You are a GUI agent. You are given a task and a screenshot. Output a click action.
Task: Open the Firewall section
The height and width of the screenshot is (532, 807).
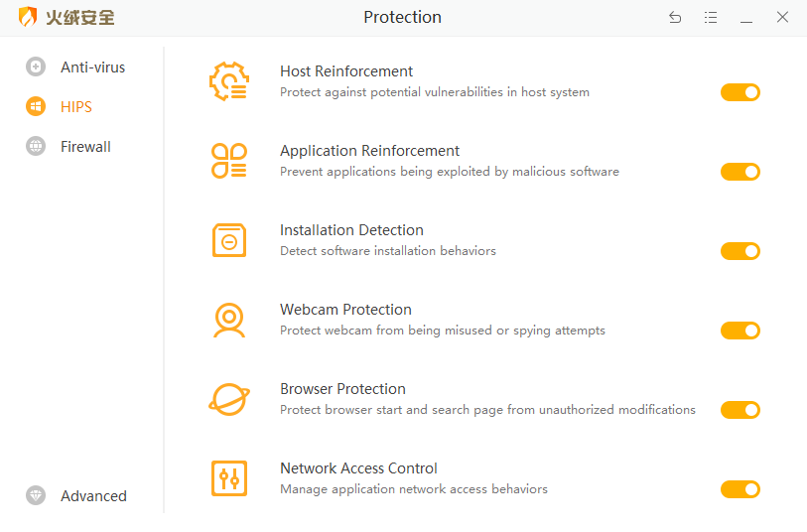tap(84, 147)
